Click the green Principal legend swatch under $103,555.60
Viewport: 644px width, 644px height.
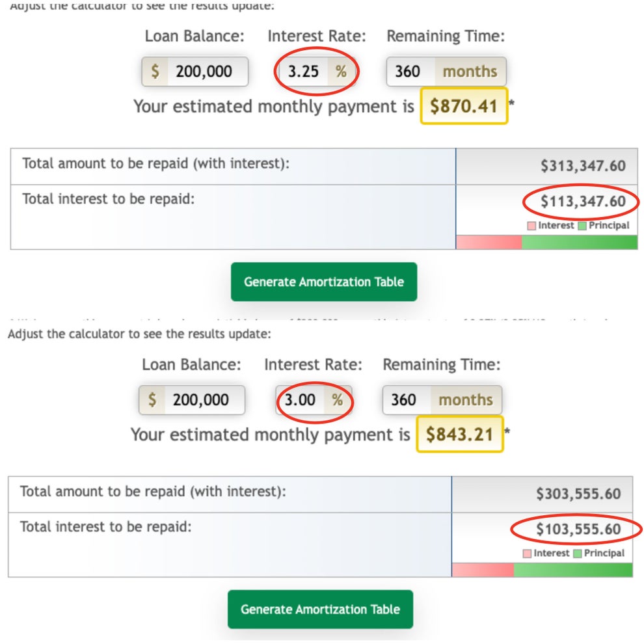click(578, 554)
